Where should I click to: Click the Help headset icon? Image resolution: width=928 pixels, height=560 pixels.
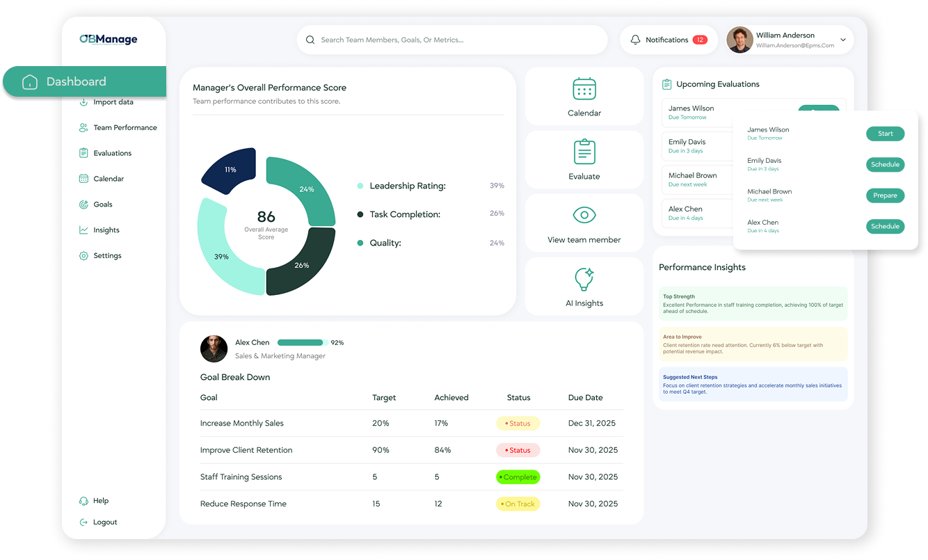[x=83, y=501]
